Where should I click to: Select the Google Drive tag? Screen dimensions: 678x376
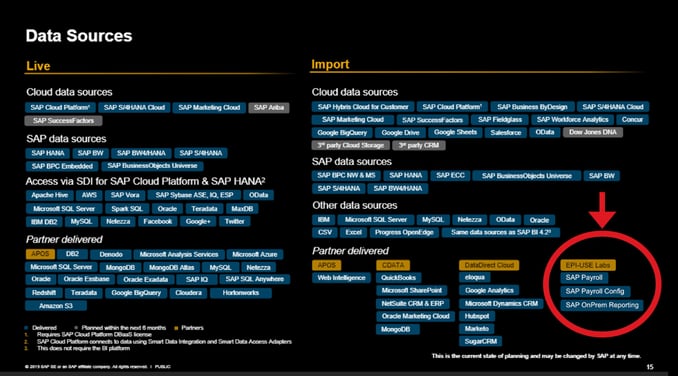pos(400,133)
